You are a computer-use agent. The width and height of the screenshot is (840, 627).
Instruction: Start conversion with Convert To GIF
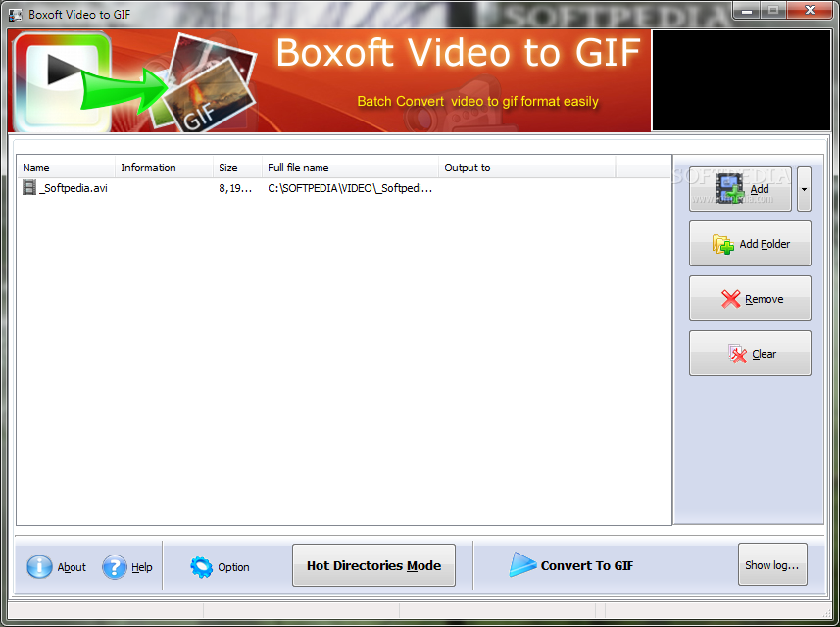point(571,565)
